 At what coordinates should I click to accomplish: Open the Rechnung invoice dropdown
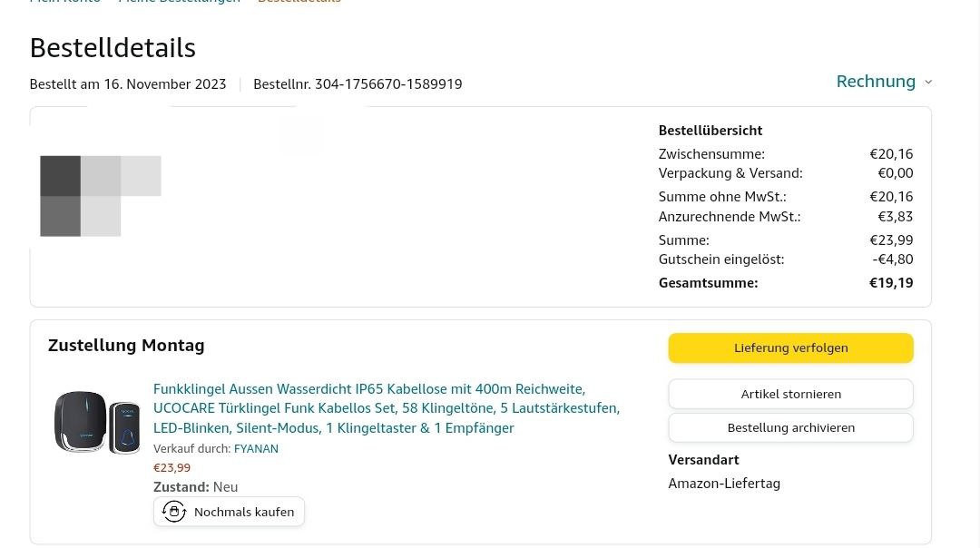pos(876,82)
